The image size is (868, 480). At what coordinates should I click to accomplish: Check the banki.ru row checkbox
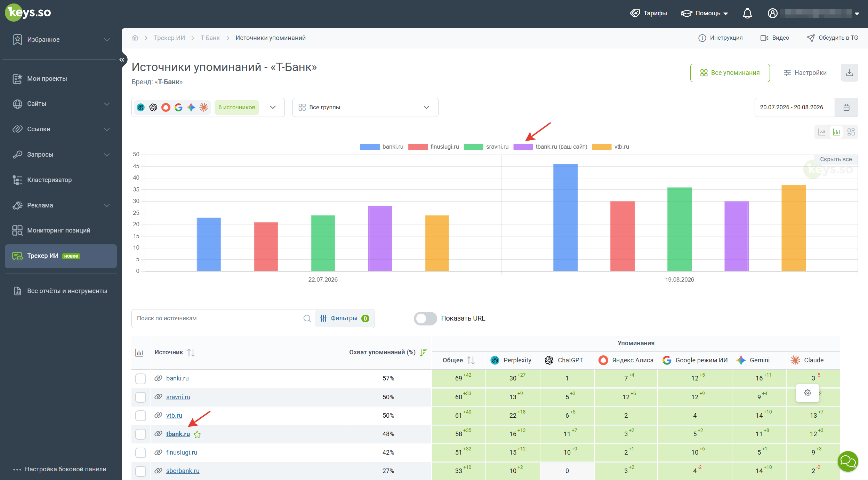pos(140,378)
